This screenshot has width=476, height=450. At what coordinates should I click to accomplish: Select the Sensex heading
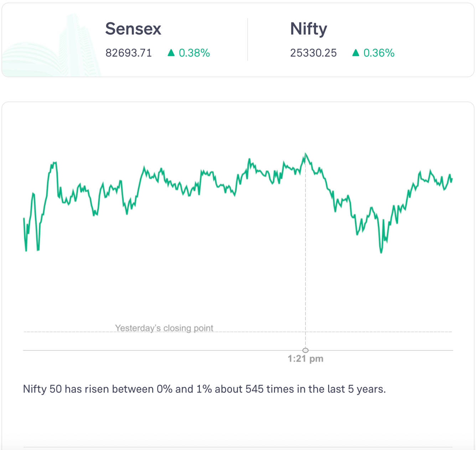click(133, 29)
